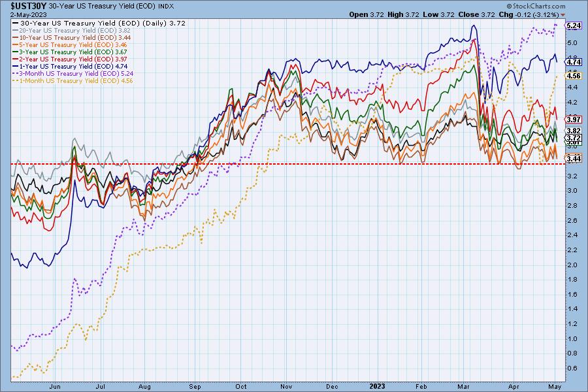Viewport: 588px width, 392px height.
Task: Select the 3-Month US Treasury Yield legend entry
Action: click(73, 74)
